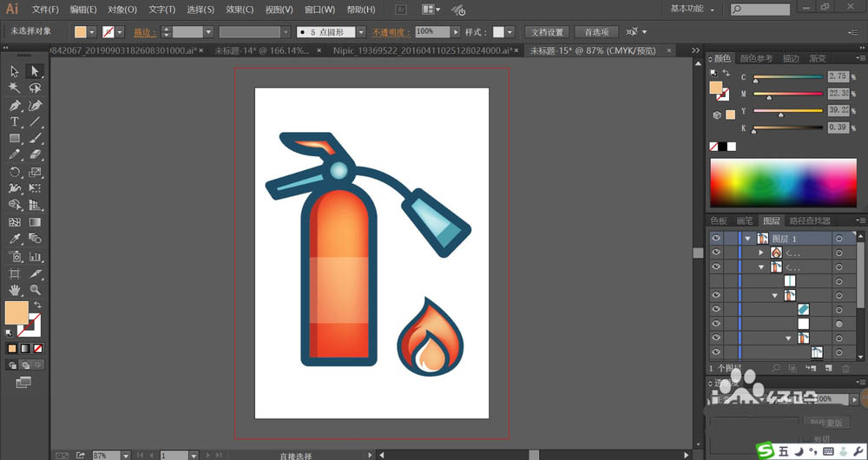Select the black arrow Selection tool

(15, 71)
